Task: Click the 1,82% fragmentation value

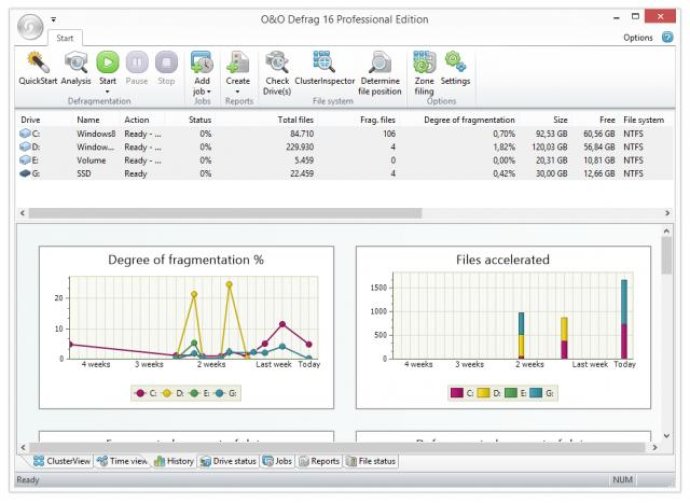Action: pos(504,147)
